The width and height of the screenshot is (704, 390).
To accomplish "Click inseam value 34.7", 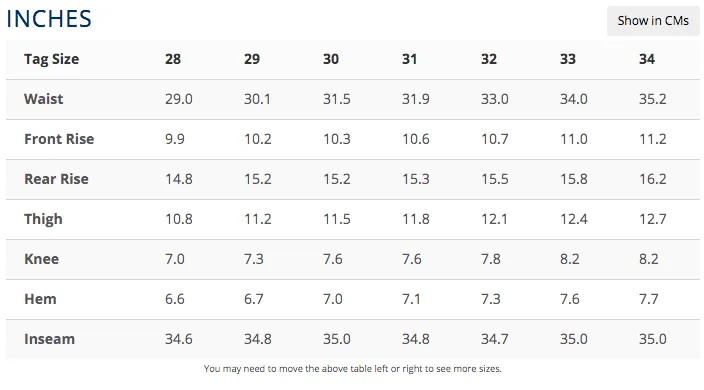I will point(494,339).
